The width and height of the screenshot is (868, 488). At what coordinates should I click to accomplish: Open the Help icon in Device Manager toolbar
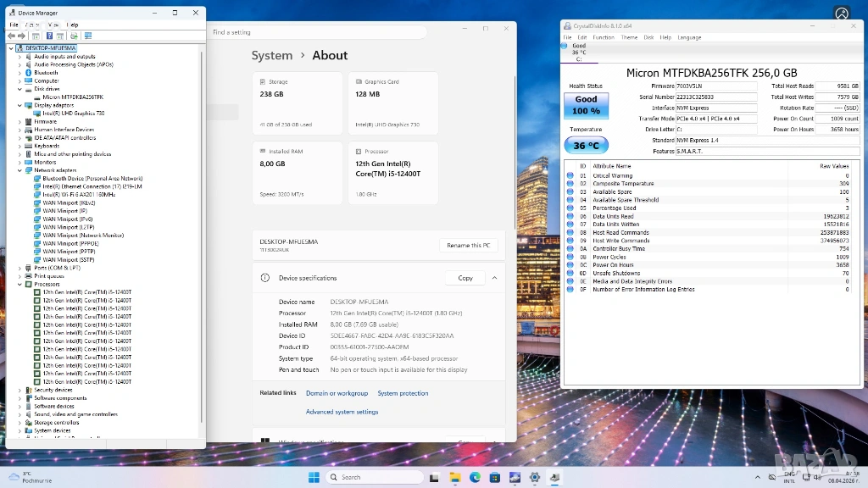pyautogui.click(x=49, y=36)
